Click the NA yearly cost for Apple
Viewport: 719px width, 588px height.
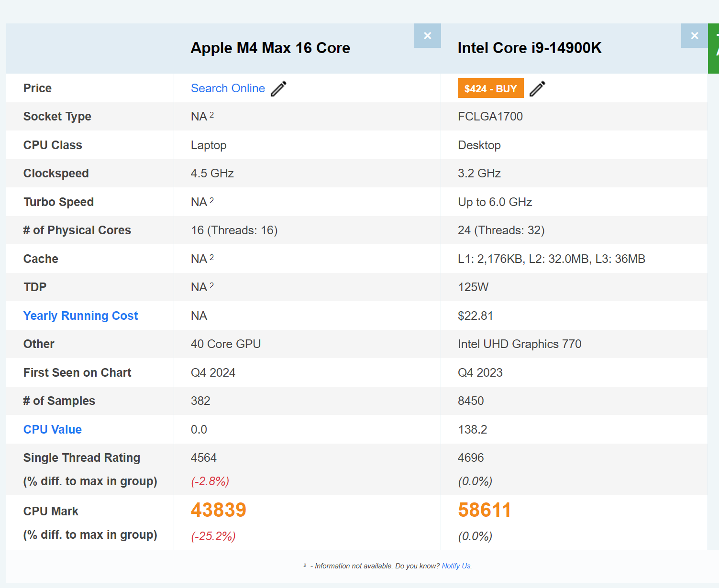click(199, 316)
